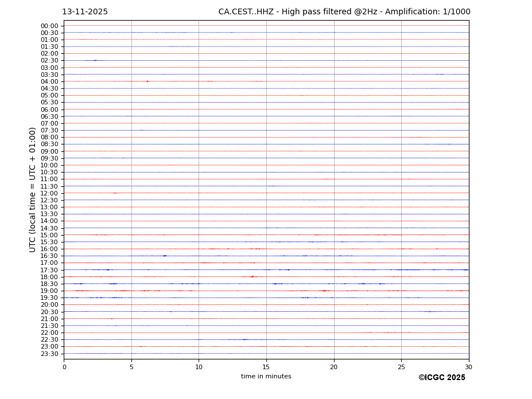Screen dimensions: 532x399
Task: Click the 10 minute x-axis tick
Action: pos(199,367)
